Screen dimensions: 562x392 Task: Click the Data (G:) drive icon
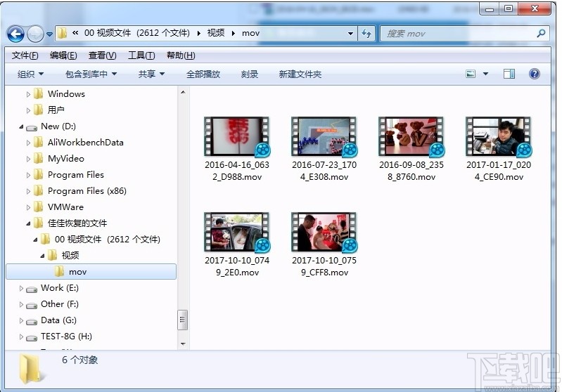[x=32, y=321]
